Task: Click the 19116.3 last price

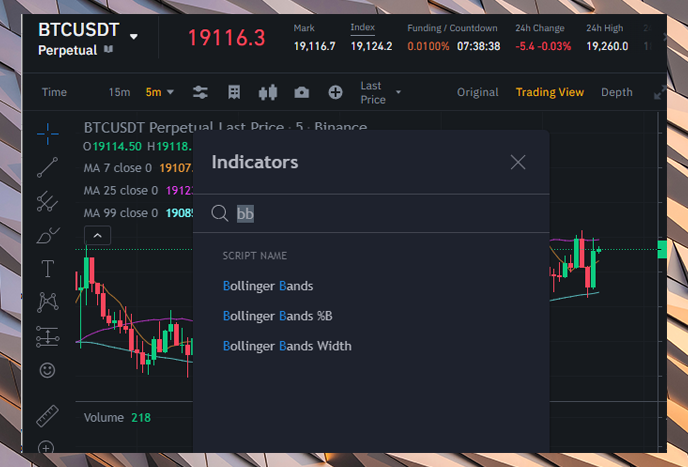Action: [x=226, y=38]
